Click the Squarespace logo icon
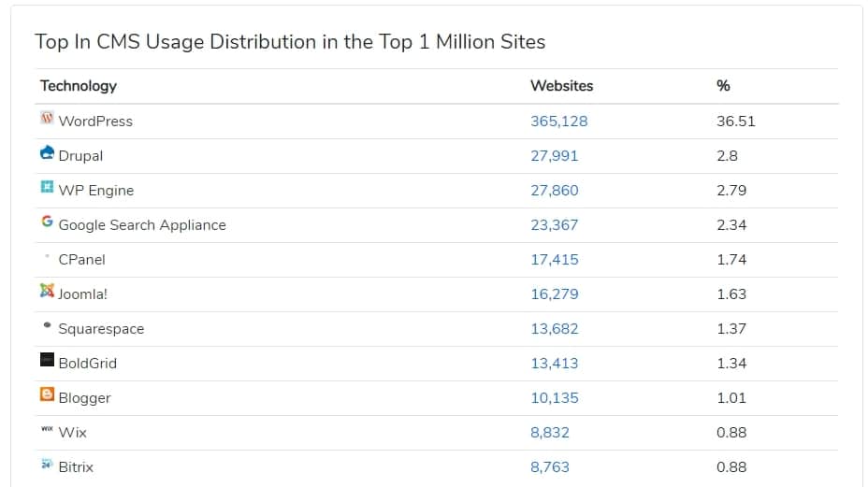This screenshot has width=868, height=487. tap(47, 325)
